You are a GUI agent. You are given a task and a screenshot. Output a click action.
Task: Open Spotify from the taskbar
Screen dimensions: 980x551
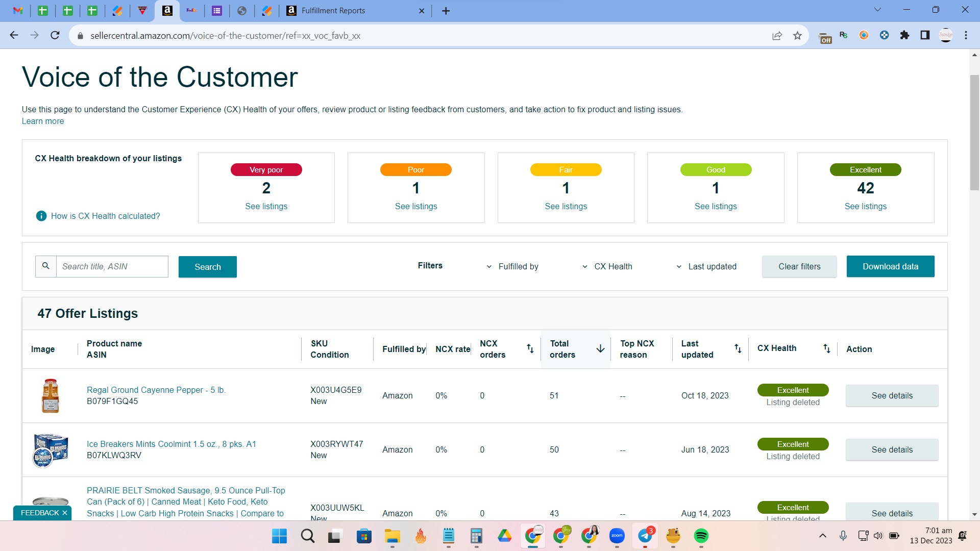tap(701, 536)
